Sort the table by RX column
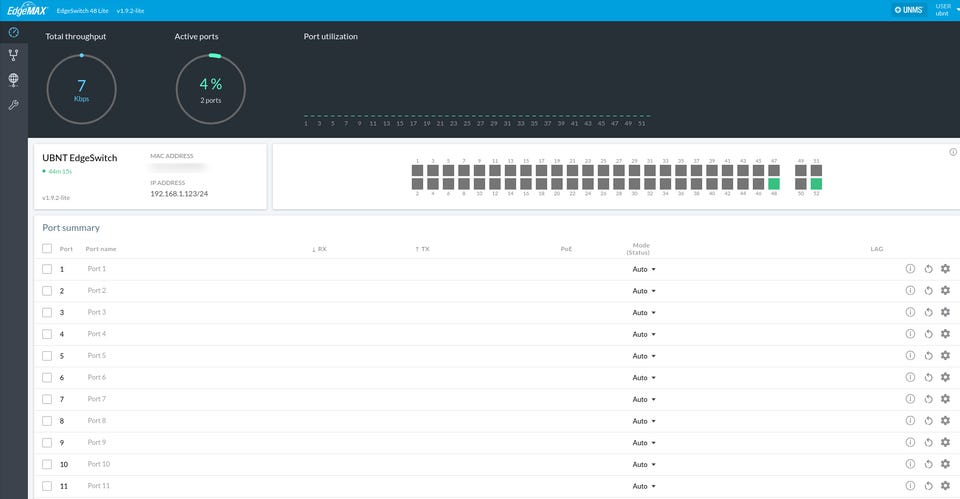This screenshot has height=499, width=960. pyautogui.click(x=319, y=249)
